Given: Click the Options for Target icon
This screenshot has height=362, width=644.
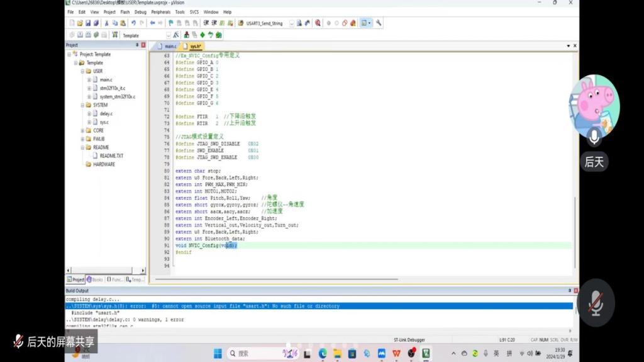Looking at the screenshot, I should coord(175,35).
